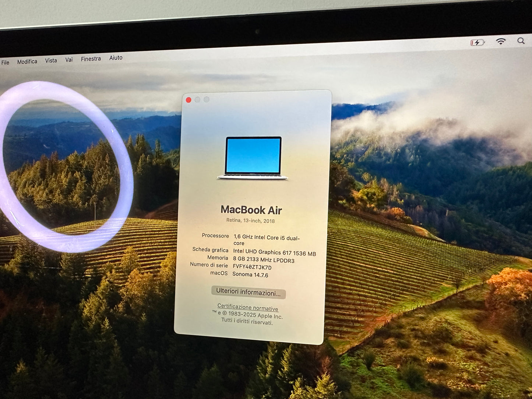The image size is (532, 399).
Task: Click the 8 GB 2133 MHz LPDDR3 text
Action: 263,260
